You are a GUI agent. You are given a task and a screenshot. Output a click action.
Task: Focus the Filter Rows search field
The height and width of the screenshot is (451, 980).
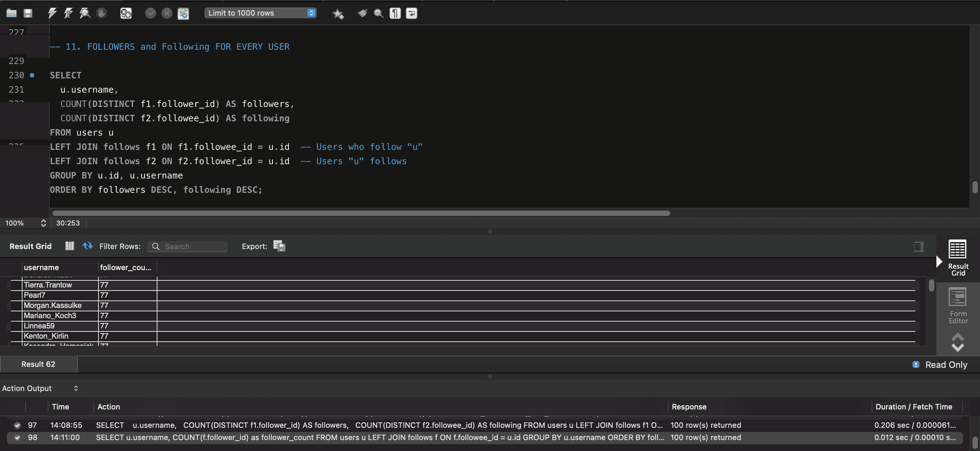point(187,246)
